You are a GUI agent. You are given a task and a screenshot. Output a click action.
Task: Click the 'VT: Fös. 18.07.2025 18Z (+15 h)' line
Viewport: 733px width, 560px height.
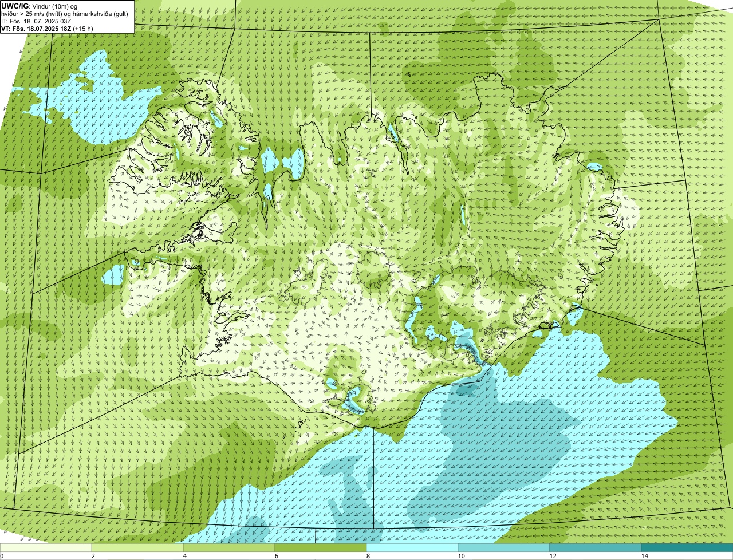tap(48, 28)
